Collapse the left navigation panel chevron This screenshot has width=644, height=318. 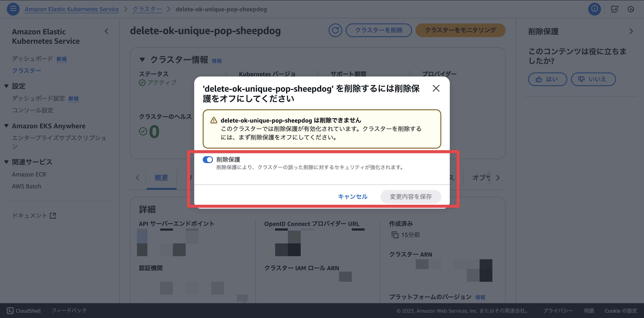pos(106,31)
